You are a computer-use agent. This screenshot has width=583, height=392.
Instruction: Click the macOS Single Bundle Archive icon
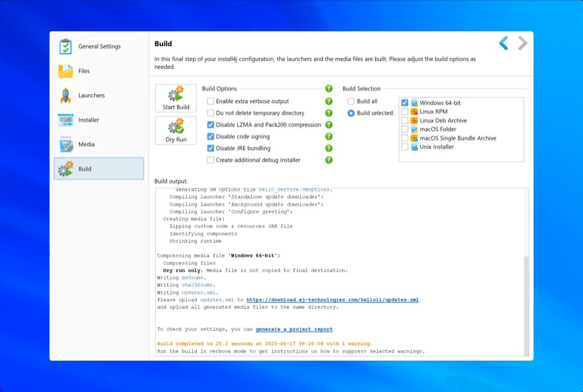pos(414,138)
